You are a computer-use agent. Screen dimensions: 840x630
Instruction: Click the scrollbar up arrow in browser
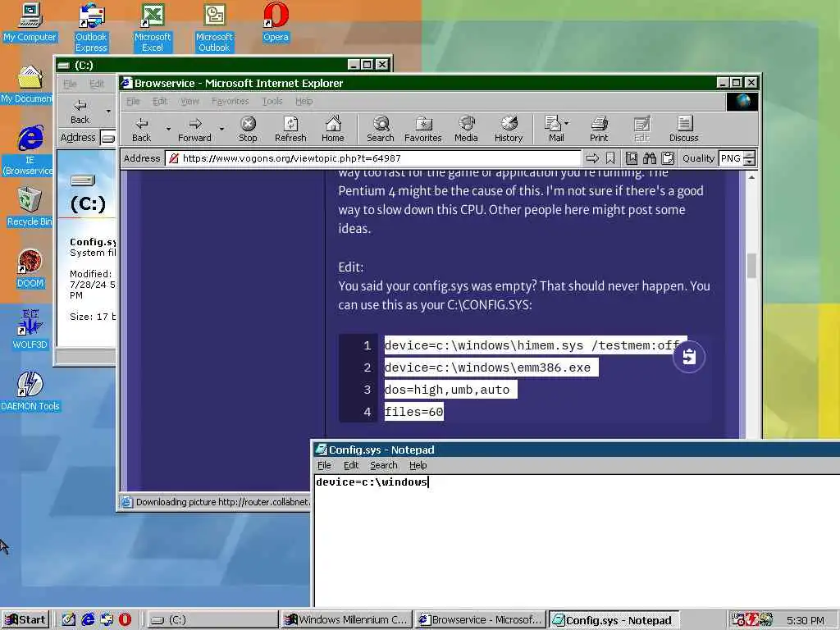[751, 177]
